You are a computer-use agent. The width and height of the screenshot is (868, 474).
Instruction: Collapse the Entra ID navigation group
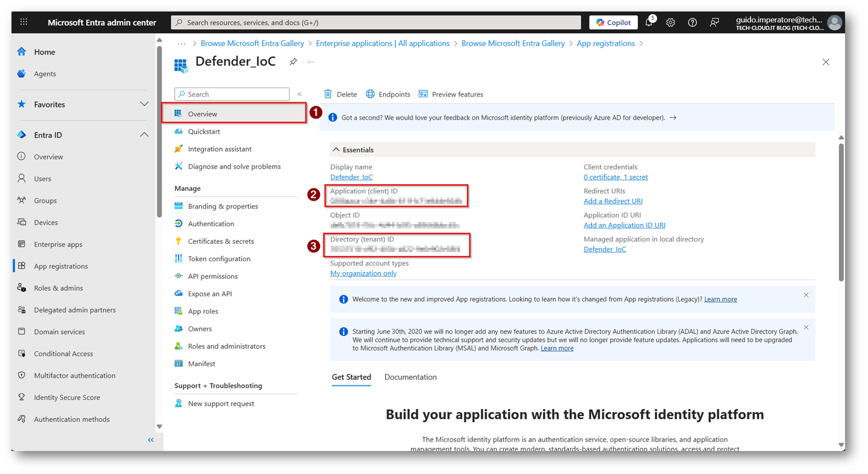pos(144,135)
